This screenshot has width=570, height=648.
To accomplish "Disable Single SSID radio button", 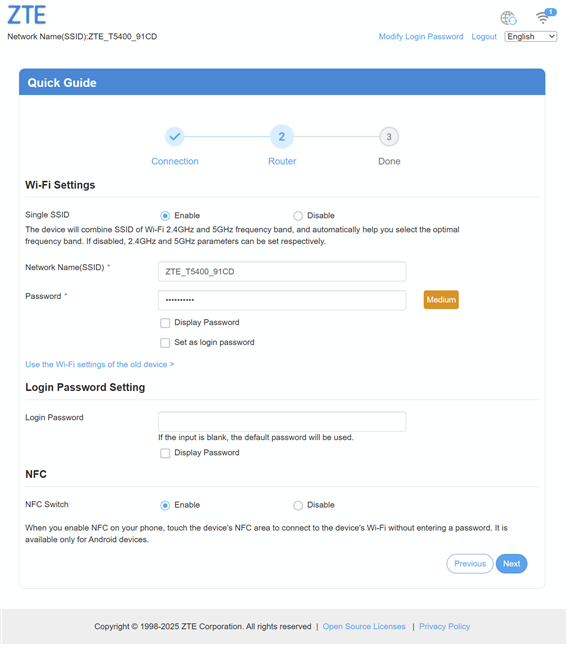I will pyautogui.click(x=298, y=216).
